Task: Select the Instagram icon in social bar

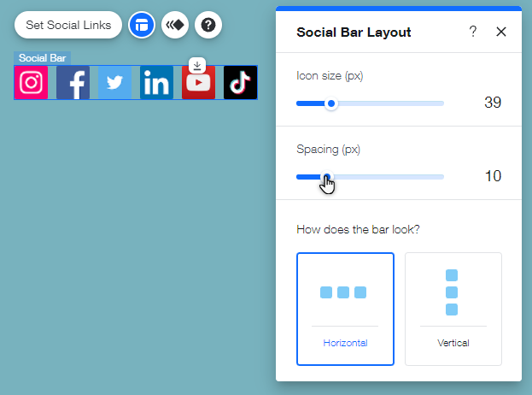Action: point(32,83)
